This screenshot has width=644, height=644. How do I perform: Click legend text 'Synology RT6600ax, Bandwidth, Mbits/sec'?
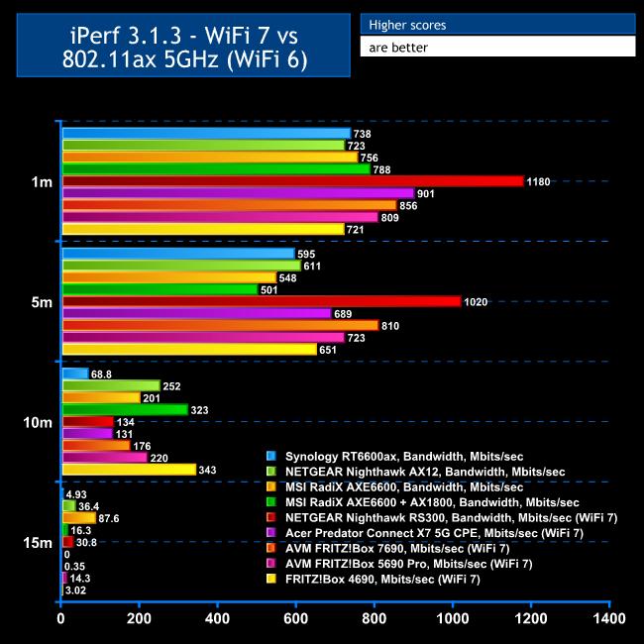404,457
